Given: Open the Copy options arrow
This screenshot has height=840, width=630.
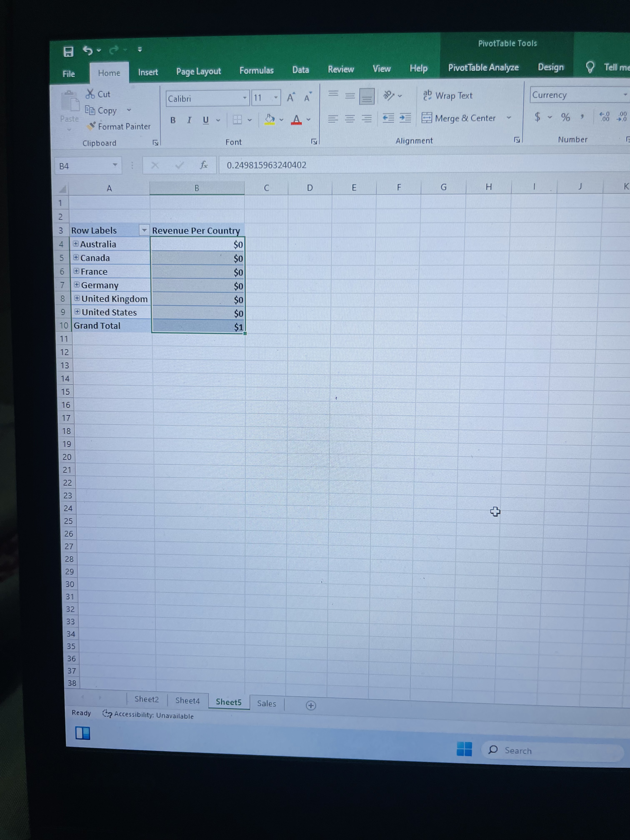Looking at the screenshot, I should 129,110.
